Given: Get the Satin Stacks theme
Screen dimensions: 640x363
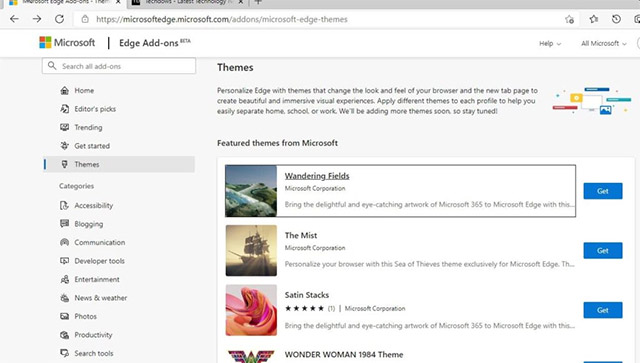Looking at the screenshot, I should pyautogui.click(x=603, y=310).
